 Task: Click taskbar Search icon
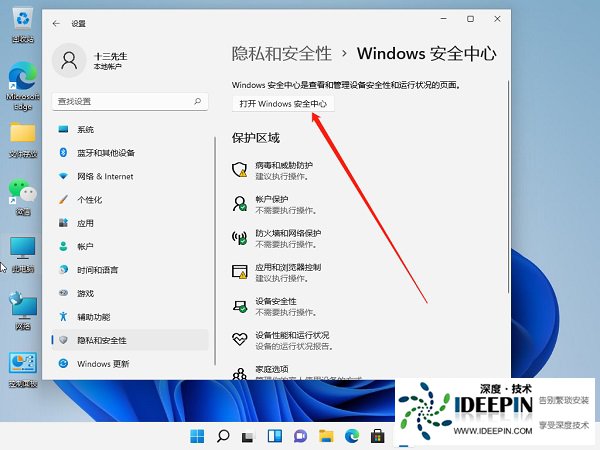click(x=223, y=436)
